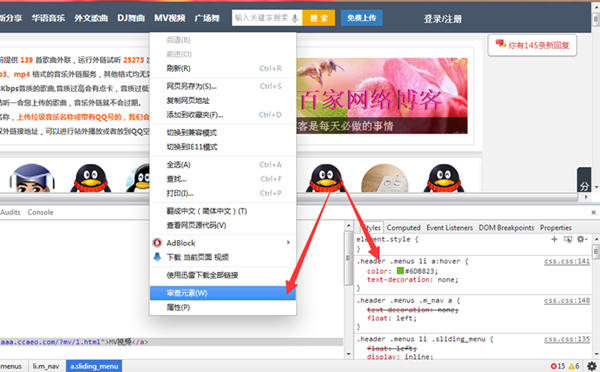This screenshot has height=372, width=600.
Task: Click the red error count 15 indicator
Action: click(x=558, y=366)
